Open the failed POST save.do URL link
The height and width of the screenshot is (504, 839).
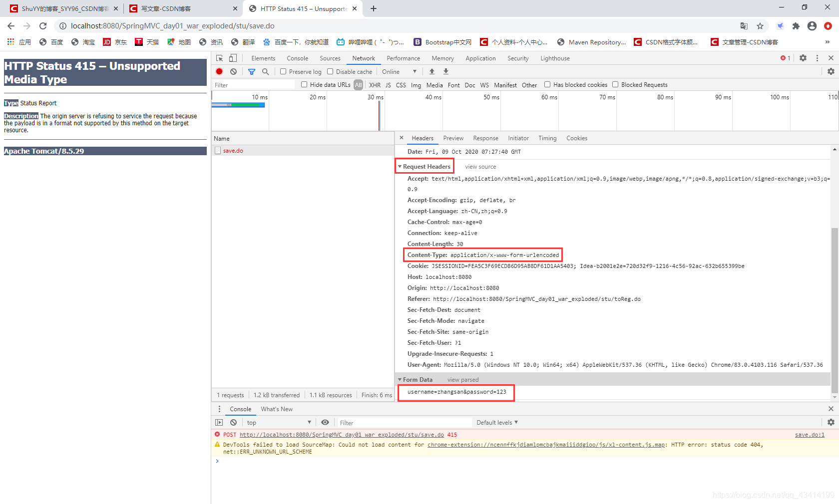coord(342,435)
